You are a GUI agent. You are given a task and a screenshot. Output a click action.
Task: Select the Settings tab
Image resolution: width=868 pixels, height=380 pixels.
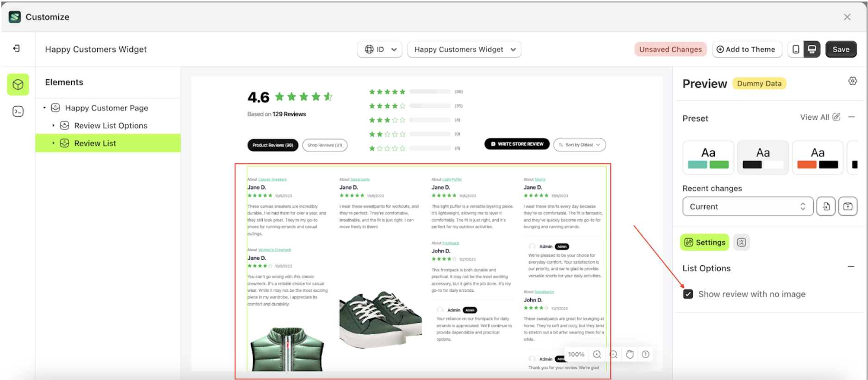coord(704,243)
